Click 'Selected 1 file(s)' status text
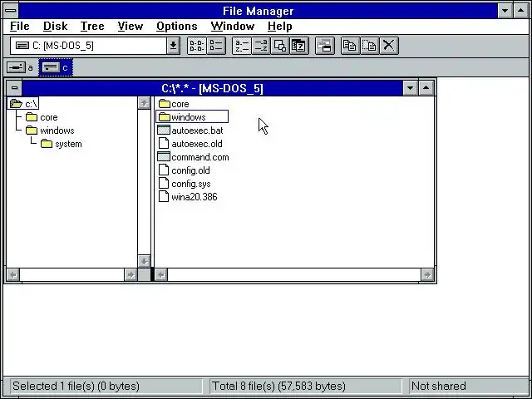532x399 pixels. click(76, 386)
